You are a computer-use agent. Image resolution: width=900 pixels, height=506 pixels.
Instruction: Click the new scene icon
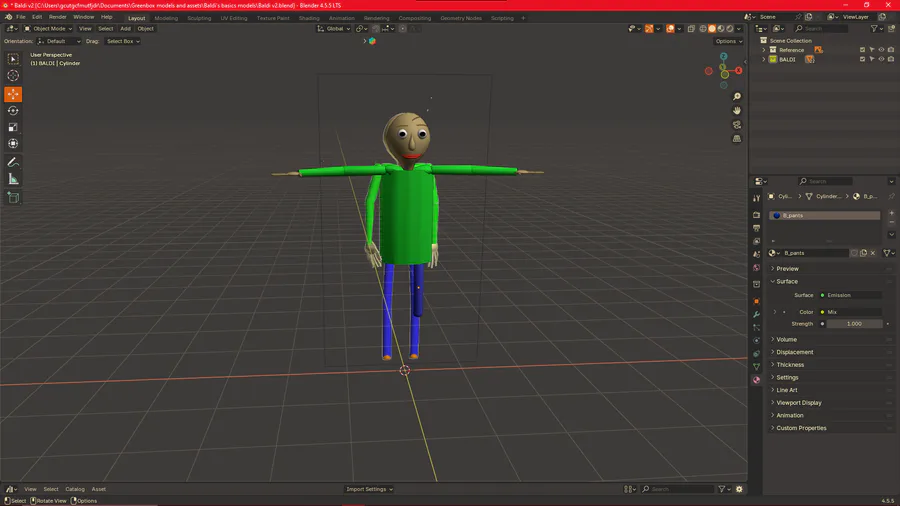coord(808,17)
